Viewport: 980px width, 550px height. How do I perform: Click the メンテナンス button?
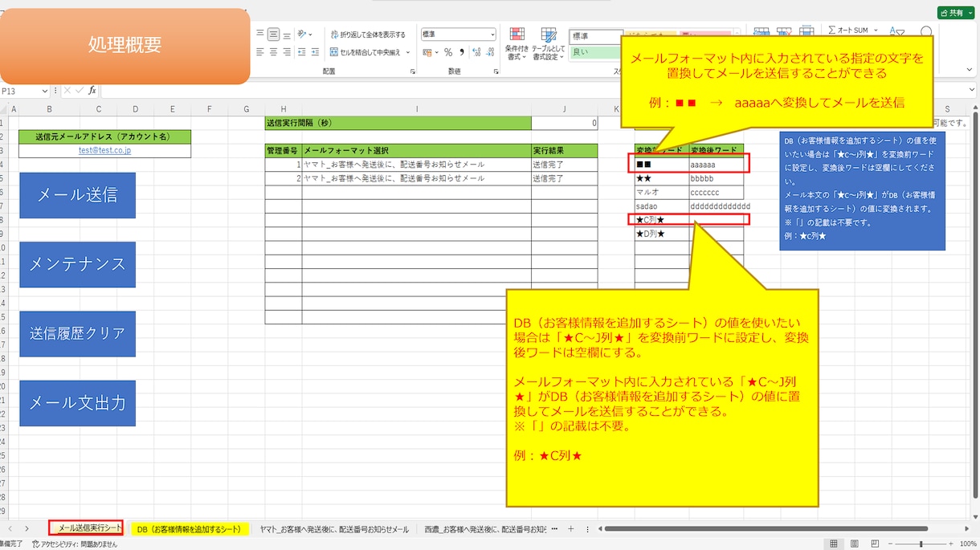point(77,264)
